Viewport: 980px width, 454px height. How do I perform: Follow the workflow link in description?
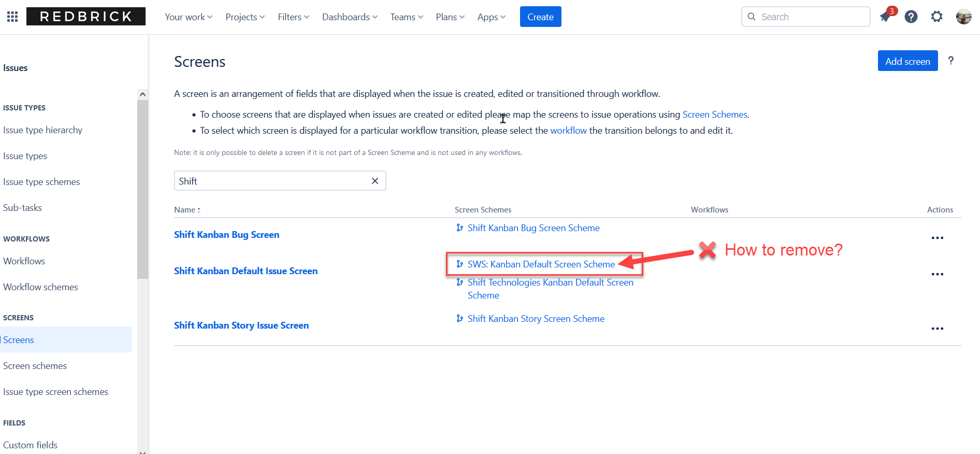[568, 131]
